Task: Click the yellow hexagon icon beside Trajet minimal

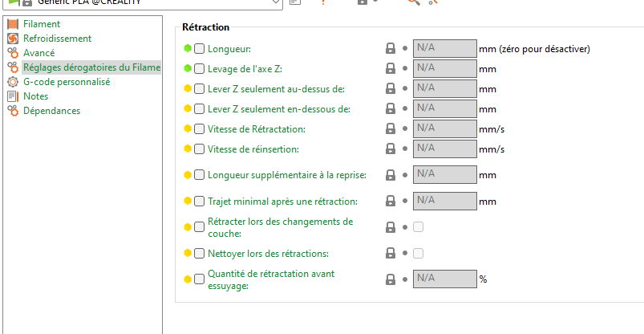Action: pyautogui.click(x=188, y=201)
